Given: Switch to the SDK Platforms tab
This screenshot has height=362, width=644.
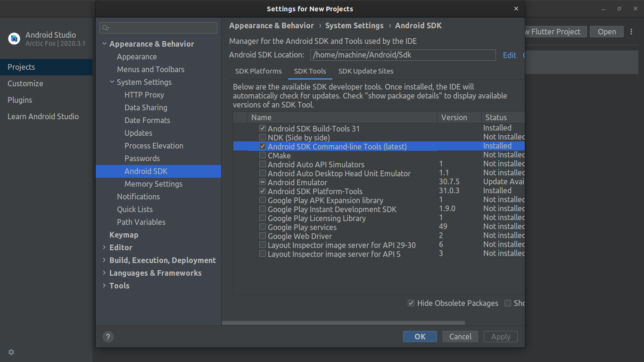Looking at the screenshot, I should 258,71.
